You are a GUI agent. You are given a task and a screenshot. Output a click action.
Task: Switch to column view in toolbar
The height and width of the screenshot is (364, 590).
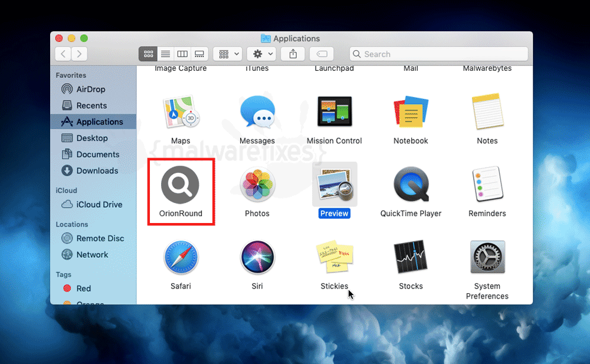click(182, 54)
